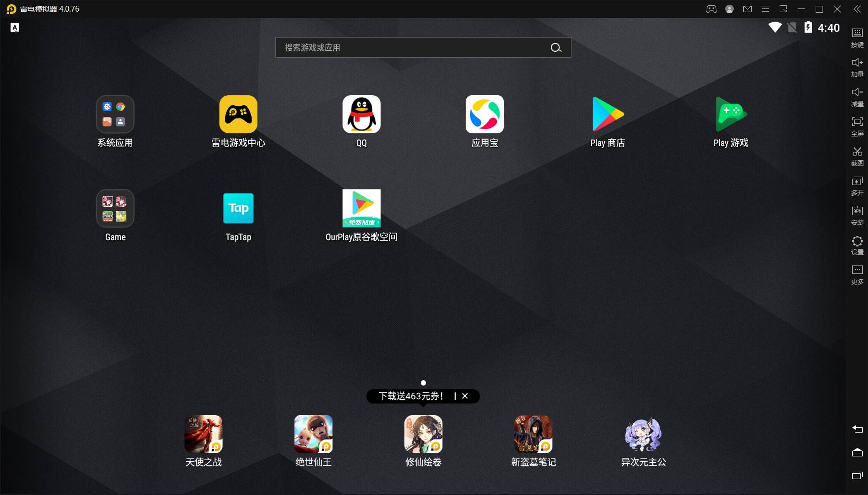The width and height of the screenshot is (868, 495).
Task: Open the Game folder
Action: click(115, 208)
